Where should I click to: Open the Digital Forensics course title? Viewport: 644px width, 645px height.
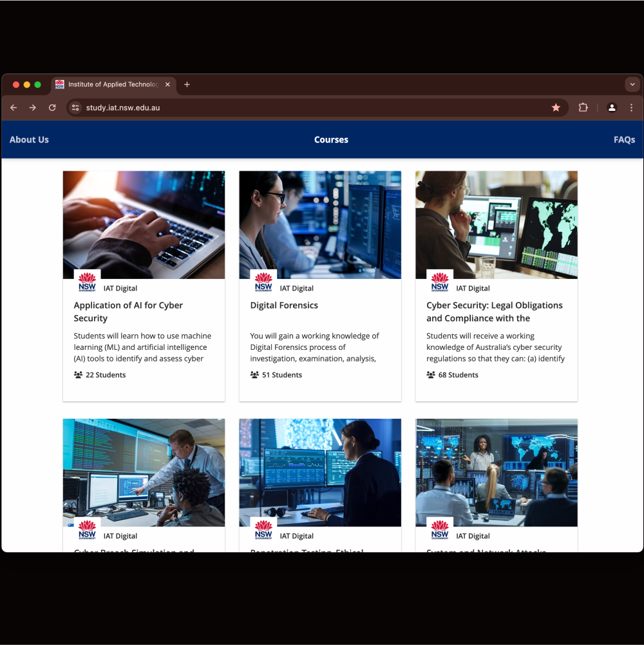tap(284, 305)
